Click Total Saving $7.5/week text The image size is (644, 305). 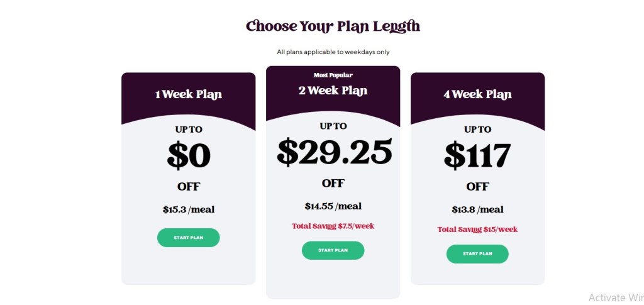[x=333, y=226]
